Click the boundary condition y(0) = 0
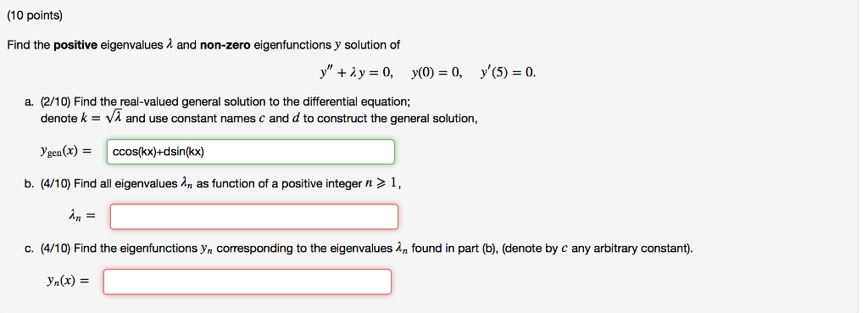868x313 pixels. click(437, 73)
